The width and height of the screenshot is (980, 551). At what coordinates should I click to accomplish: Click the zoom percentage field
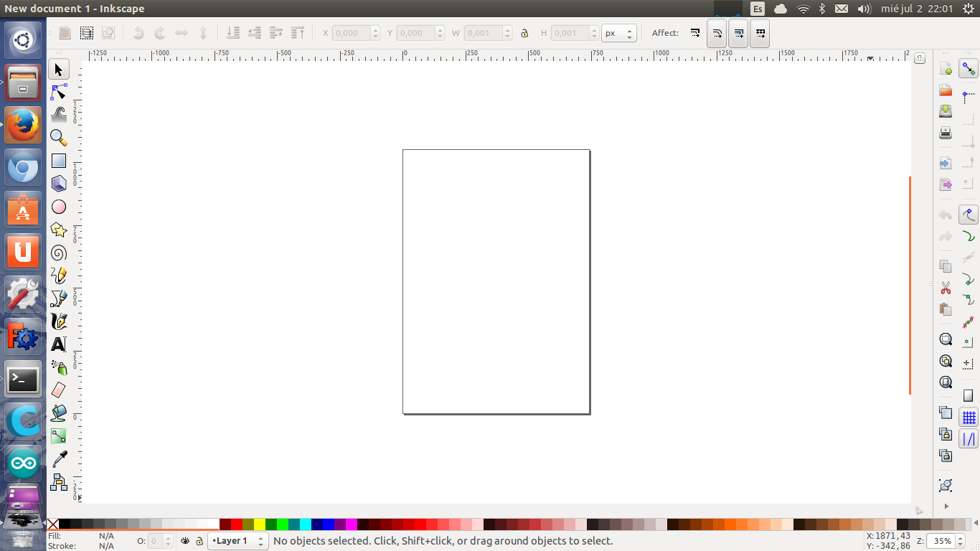coord(941,541)
